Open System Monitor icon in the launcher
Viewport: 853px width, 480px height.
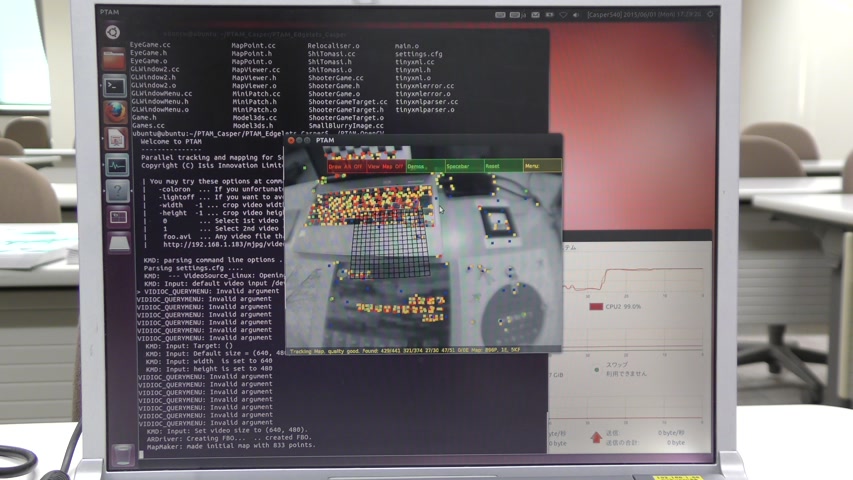click(117, 165)
